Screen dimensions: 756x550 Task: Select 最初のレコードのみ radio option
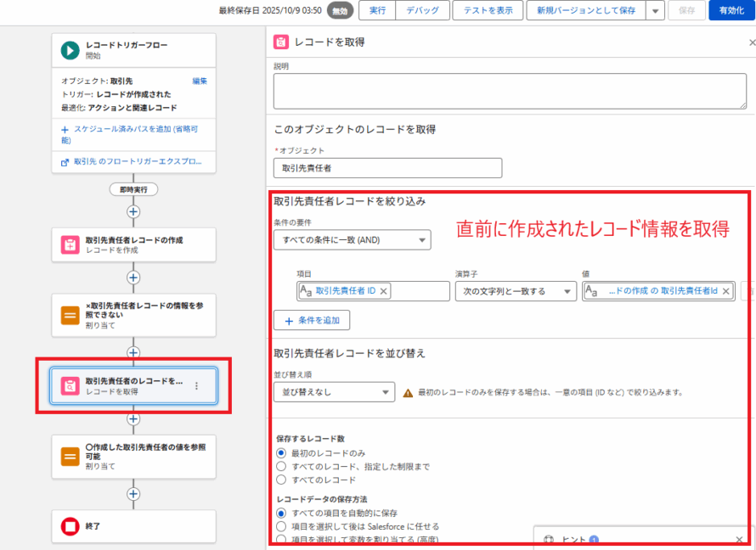(x=281, y=452)
